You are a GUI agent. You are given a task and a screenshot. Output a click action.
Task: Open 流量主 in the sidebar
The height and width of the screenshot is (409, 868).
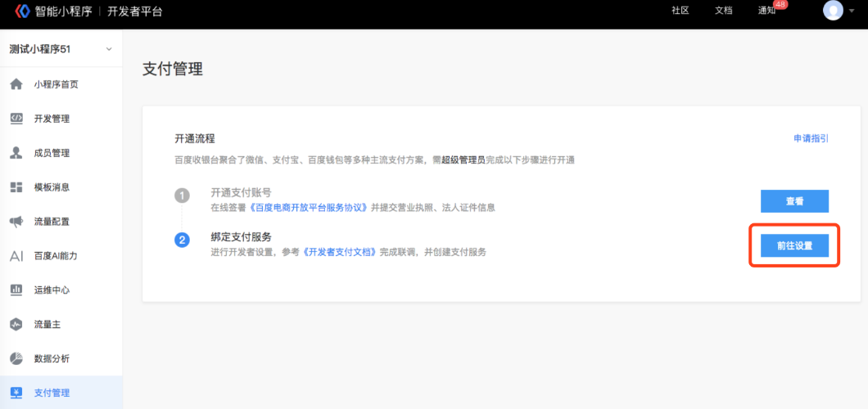(x=61, y=325)
